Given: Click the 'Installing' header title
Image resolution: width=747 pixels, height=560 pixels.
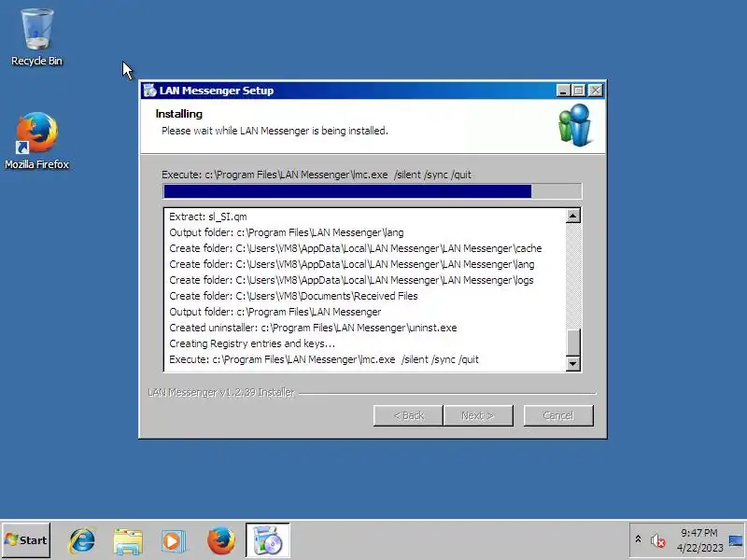Looking at the screenshot, I should [178, 114].
